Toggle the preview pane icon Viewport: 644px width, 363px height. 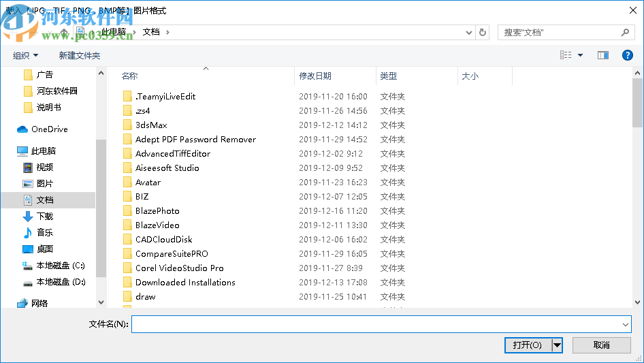point(603,55)
